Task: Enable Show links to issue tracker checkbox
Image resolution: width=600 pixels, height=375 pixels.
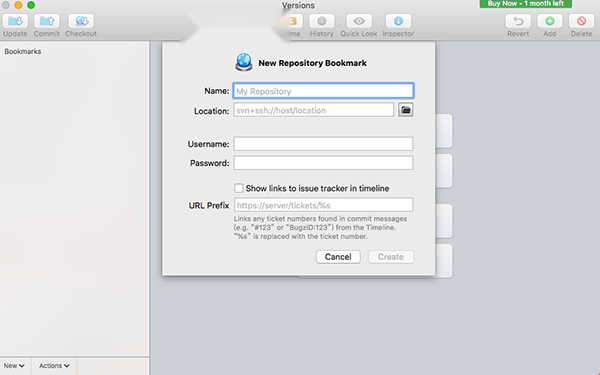Action: (x=239, y=188)
